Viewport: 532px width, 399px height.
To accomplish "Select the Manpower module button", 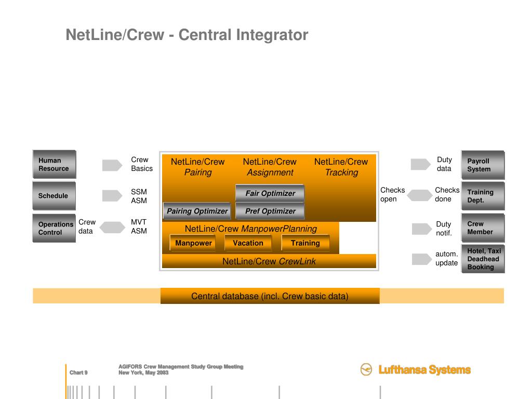I will pos(193,243).
